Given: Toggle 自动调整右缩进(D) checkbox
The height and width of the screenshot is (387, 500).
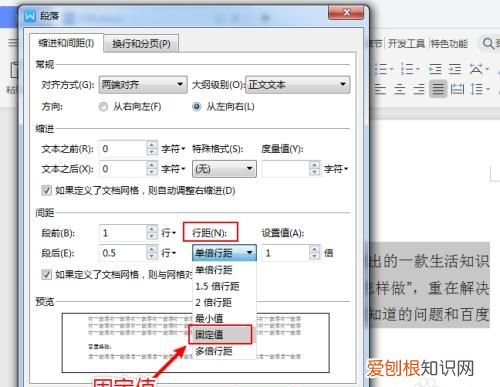Looking at the screenshot, I should pyautogui.click(x=46, y=191).
